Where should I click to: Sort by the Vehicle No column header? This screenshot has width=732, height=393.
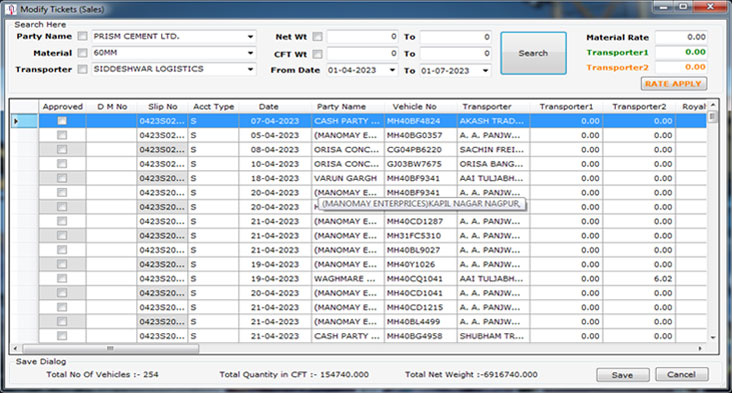tap(415, 106)
